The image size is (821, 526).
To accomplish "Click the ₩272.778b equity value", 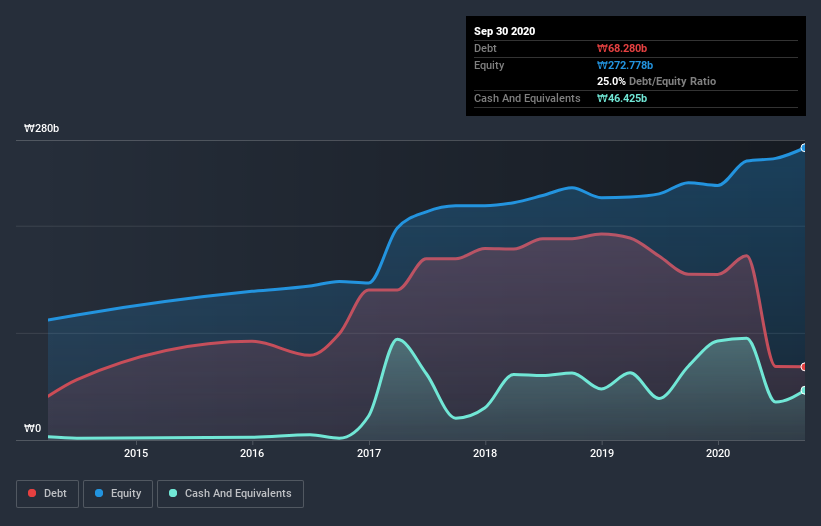I will 625,65.
